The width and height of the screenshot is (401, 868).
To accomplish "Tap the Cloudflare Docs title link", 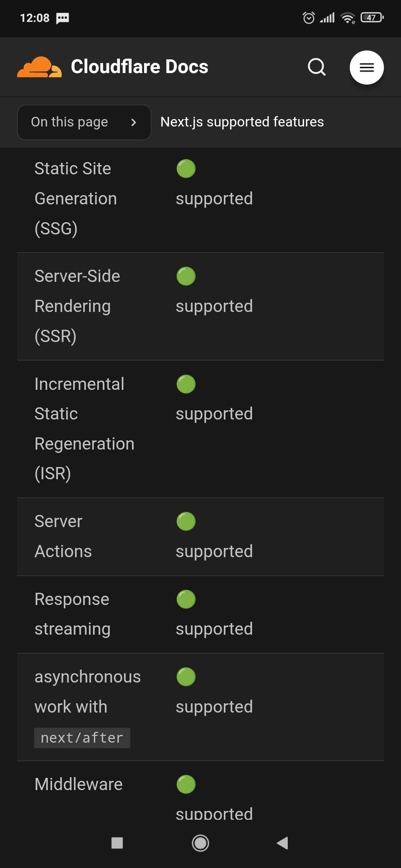I will pyautogui.click(x=139, y=67).
